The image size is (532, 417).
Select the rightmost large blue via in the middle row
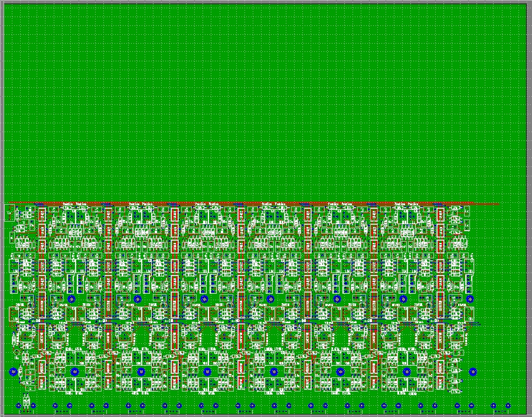point(470,300)
